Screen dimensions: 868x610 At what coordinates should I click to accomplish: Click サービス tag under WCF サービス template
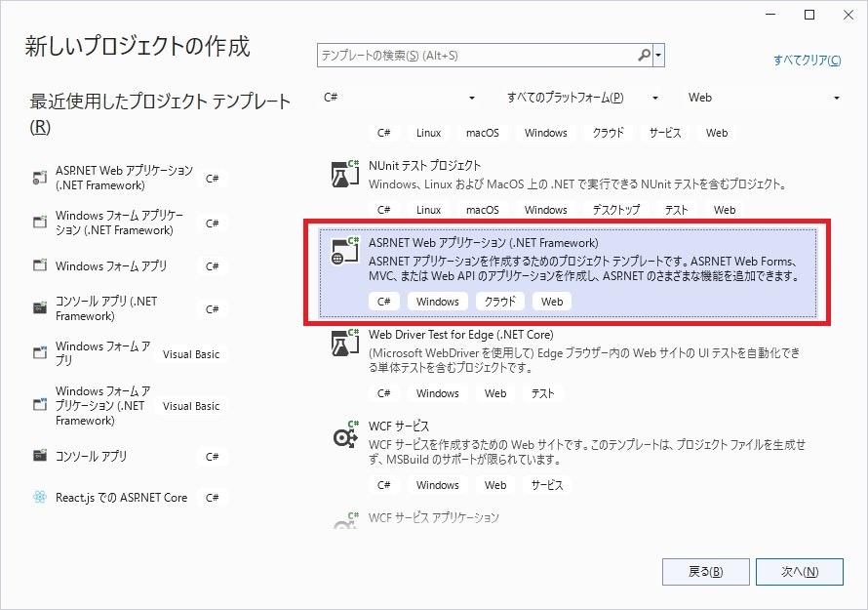(x=547, y=485)
